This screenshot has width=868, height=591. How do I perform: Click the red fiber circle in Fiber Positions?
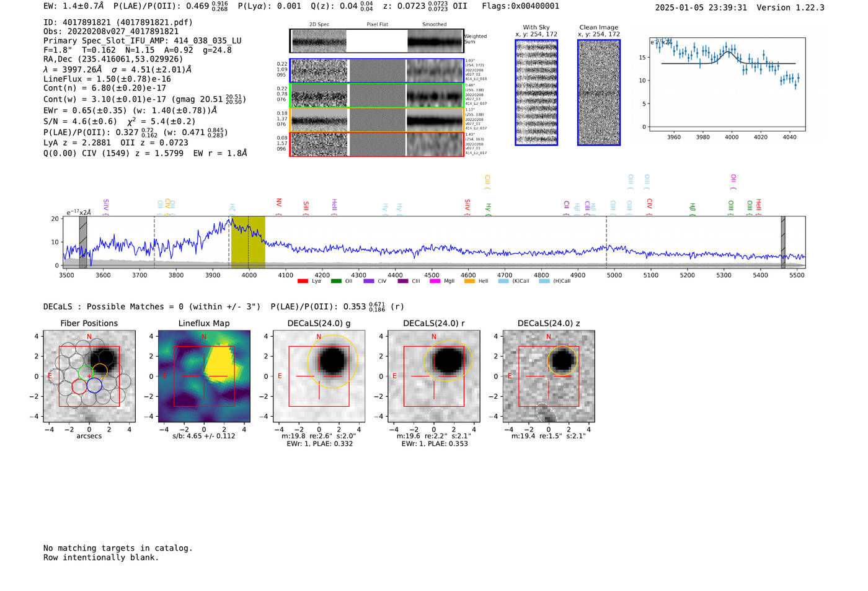tap(79, 386)
